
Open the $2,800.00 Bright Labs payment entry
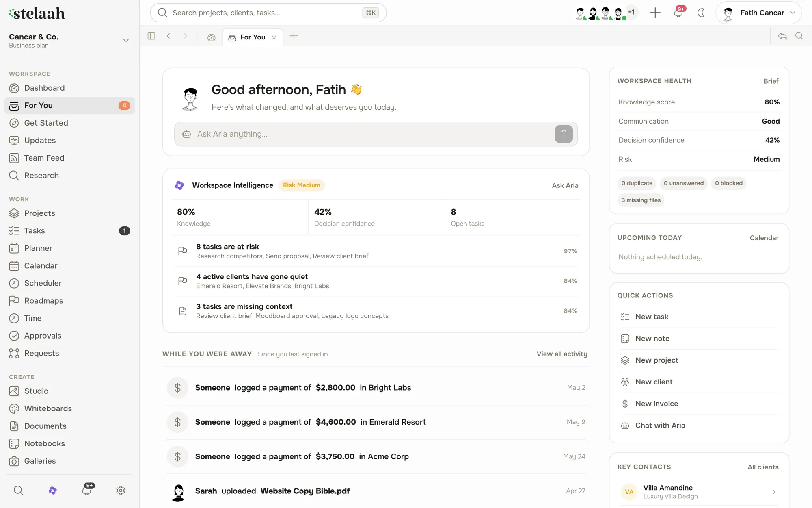point(376,388)
